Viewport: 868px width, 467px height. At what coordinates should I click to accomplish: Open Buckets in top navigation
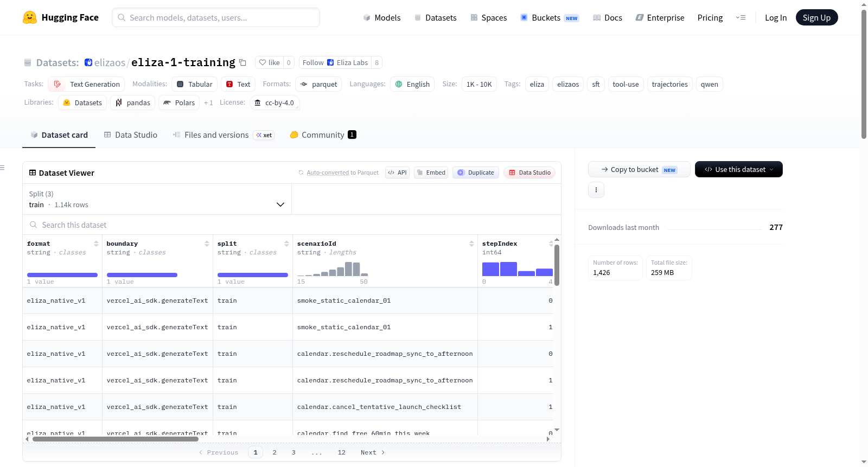point(550,17)
